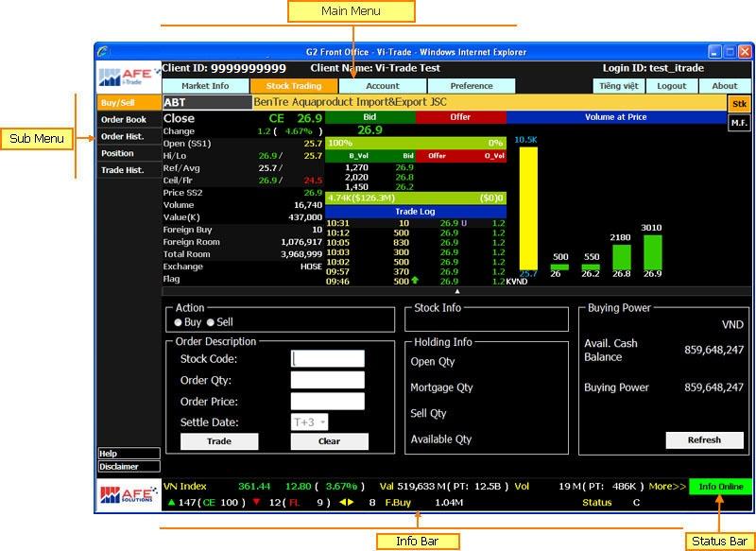Click the green up arrow in Trade Log
This screenshot has width=756, height=551.
pyautogui.click(x=415, y=281)
